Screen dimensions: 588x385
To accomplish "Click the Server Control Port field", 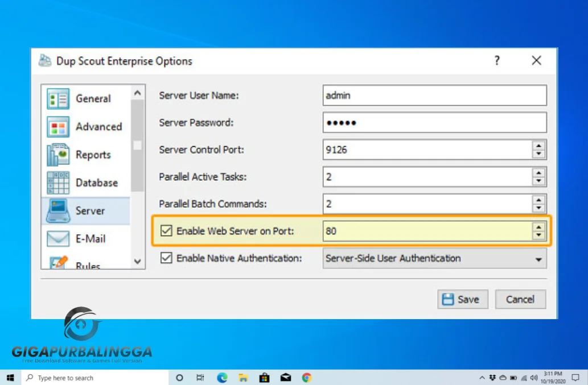I will point(427,150).
